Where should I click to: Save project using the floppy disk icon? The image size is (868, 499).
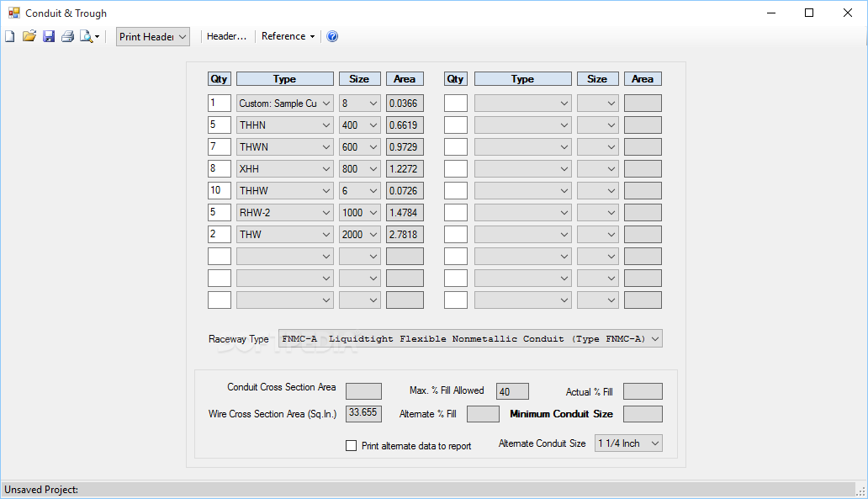point(49,36)
